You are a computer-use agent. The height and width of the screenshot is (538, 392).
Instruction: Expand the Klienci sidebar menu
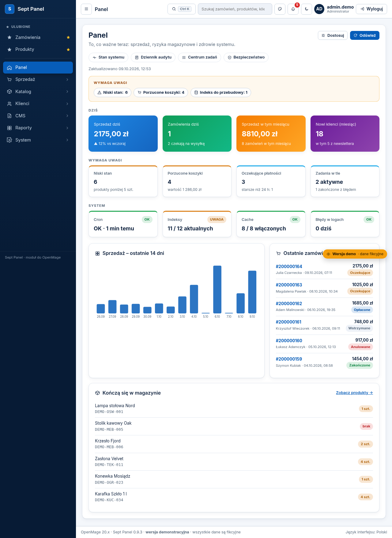38,104
